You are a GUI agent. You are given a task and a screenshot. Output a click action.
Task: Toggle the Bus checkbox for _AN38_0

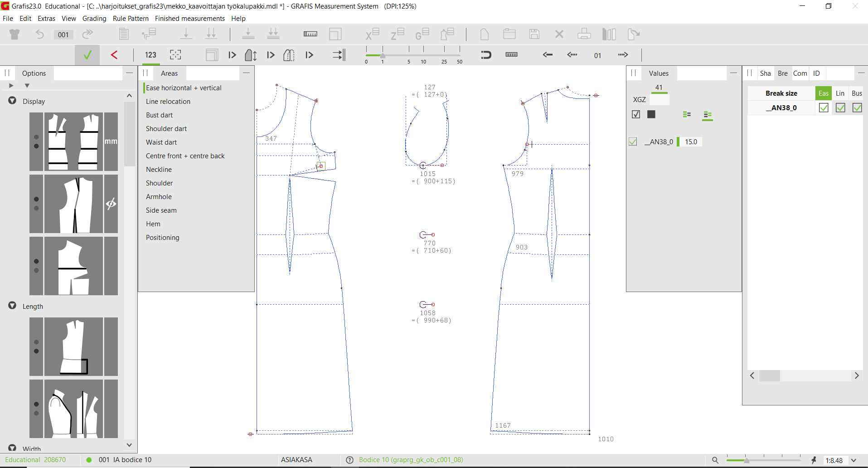(857, 108)
